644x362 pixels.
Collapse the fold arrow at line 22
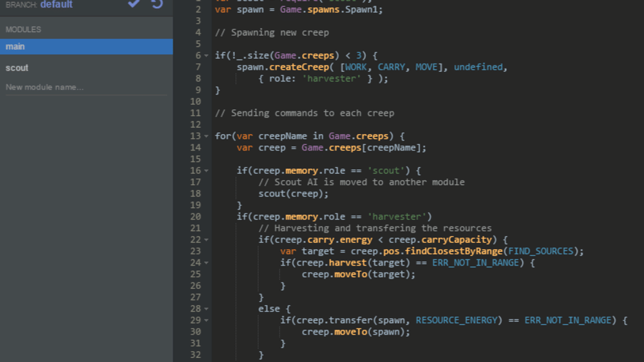pyautogui.click(x=206, y=240)
